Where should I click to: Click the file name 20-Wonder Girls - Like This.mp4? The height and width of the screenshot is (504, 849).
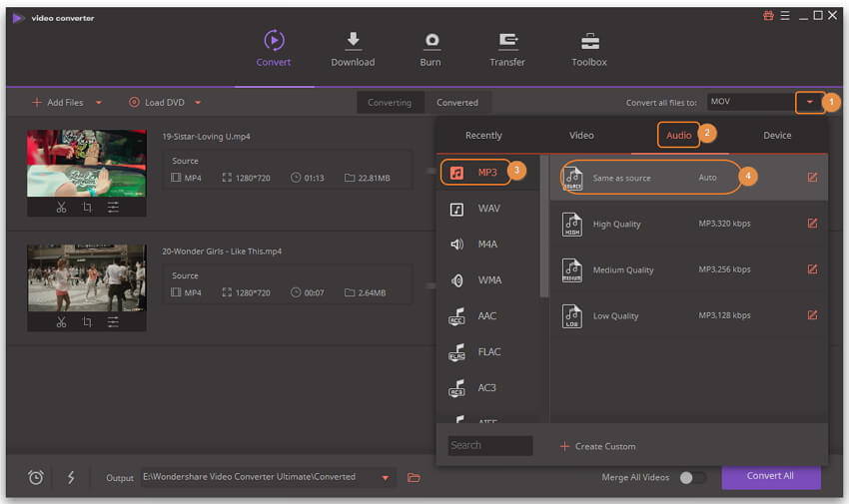(x=222, y=251)
